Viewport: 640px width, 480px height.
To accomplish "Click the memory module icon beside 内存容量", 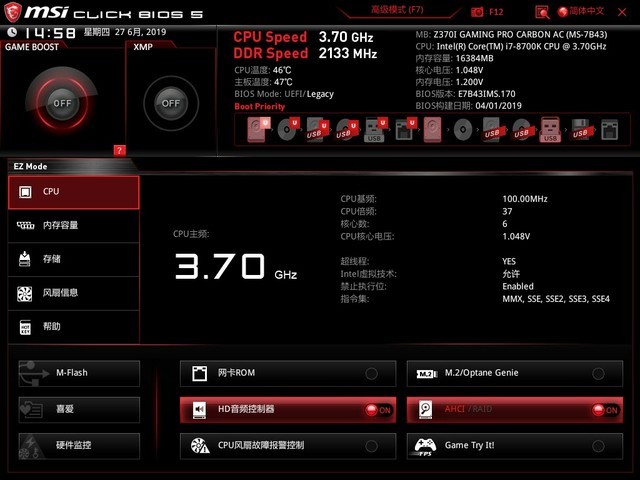I will [x=25, y=225].
